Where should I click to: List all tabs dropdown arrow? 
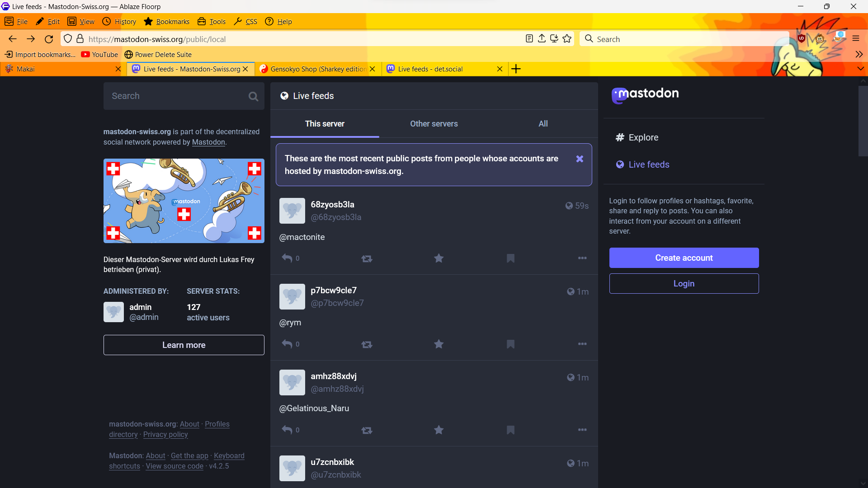pyautogui.click(x=860, y=69)
